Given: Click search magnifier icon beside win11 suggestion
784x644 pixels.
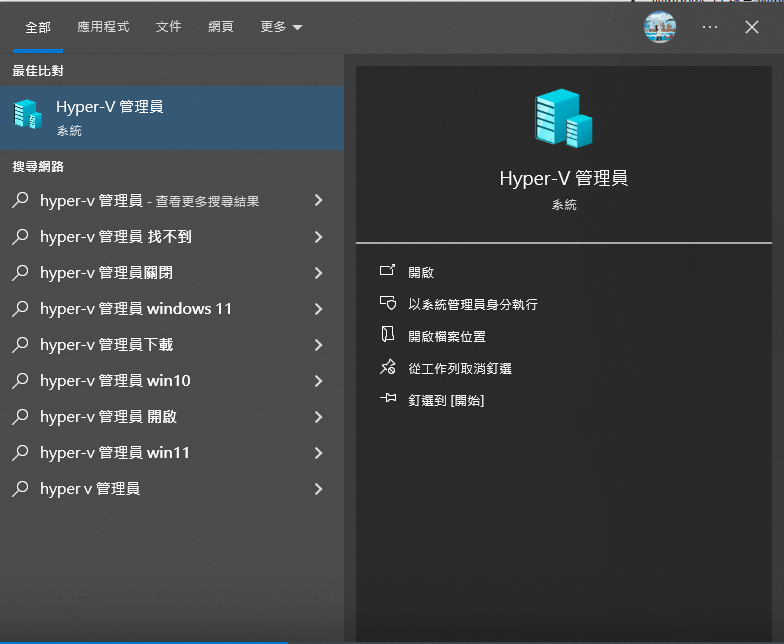Looking at the screenshot, I should [x=20, y=452].
